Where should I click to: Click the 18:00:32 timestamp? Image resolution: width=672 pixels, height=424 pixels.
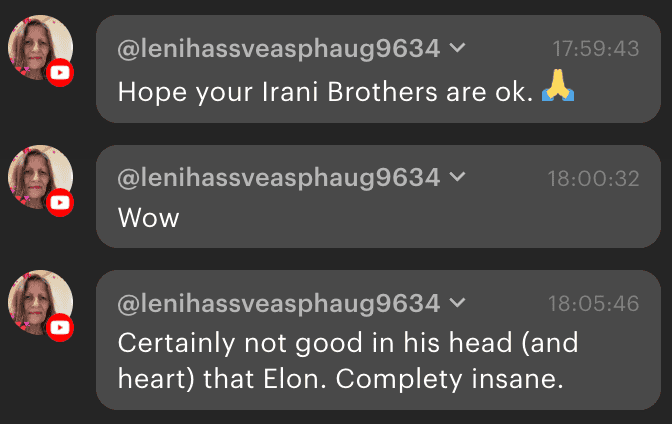tap(595, 178)
